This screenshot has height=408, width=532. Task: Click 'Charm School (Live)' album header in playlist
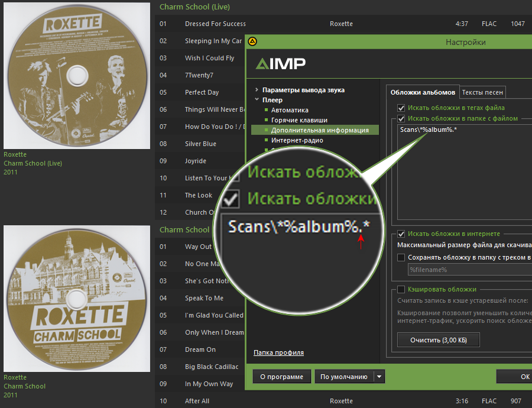point(194,7)
